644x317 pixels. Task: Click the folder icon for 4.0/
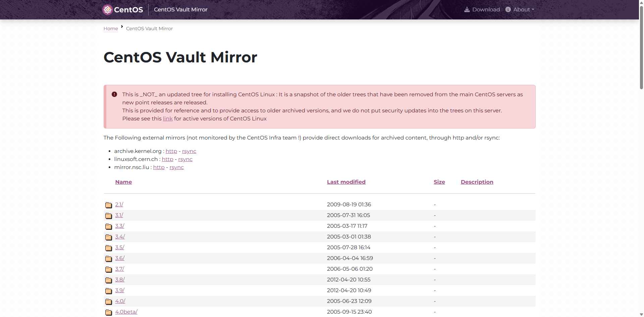(109, 302)
